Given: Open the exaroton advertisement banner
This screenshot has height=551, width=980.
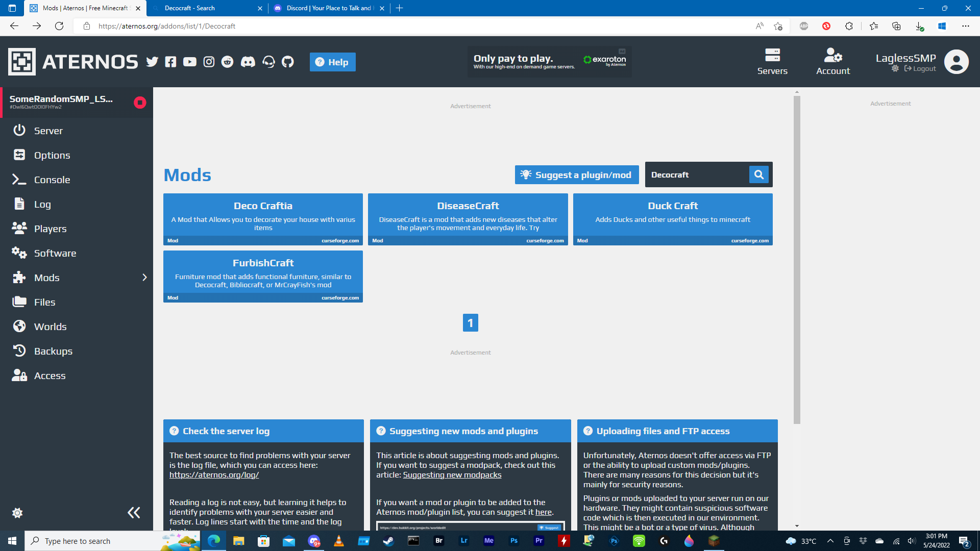Looking at the screenshot, I should 550,62.
